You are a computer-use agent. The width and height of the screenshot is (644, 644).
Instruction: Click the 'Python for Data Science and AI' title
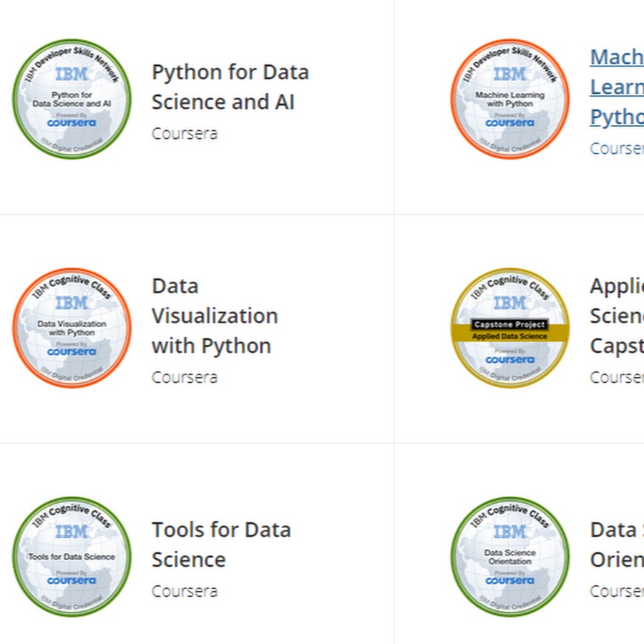tap(230, 87)
